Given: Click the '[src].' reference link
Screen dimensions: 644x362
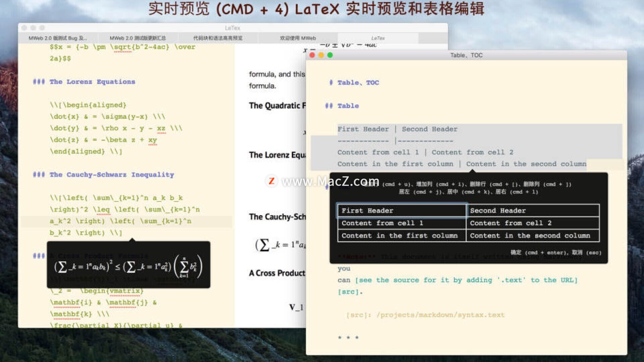Looking at the screenshot, I should click(x=350, y=292).
